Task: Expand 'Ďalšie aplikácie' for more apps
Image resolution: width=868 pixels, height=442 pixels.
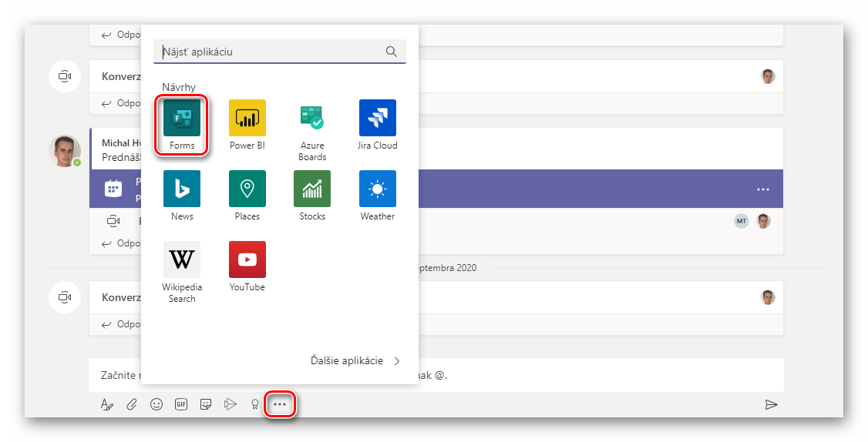Action: [355, 360]
